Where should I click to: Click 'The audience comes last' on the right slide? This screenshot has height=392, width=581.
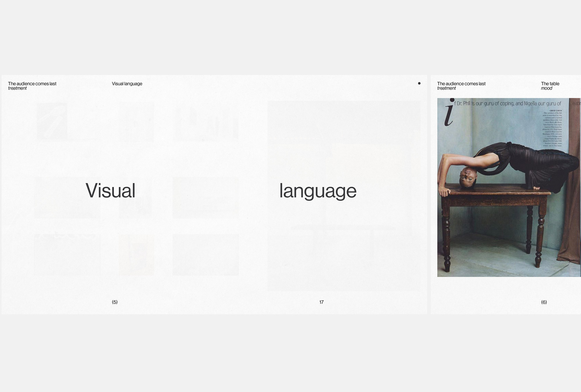[461, 84]
